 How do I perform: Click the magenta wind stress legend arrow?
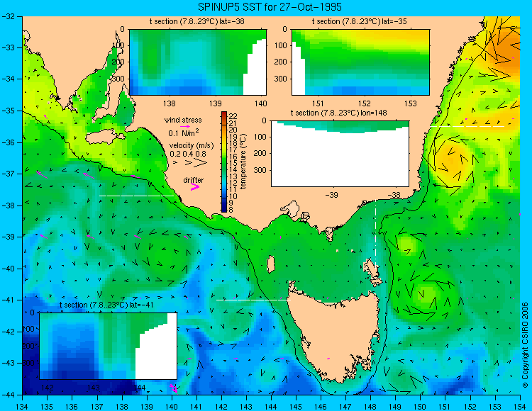(185, 127)
